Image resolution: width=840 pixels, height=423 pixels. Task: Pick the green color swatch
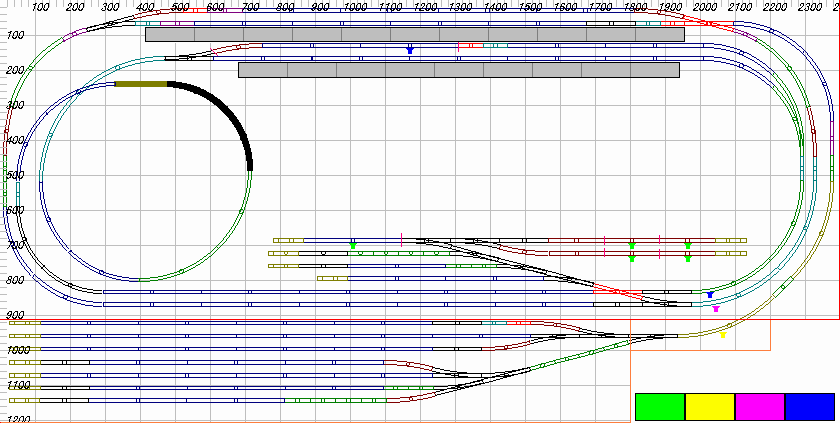click(660, 406)
